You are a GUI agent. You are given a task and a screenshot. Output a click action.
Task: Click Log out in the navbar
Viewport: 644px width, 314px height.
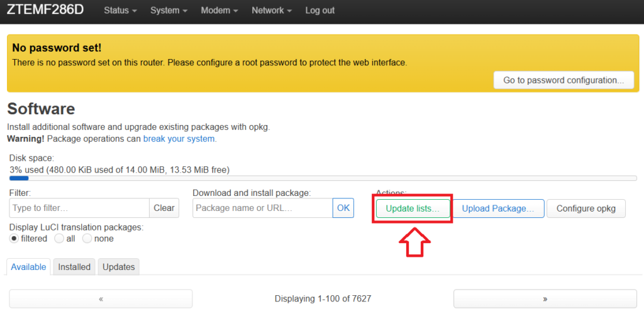click(x=319, y=11)
